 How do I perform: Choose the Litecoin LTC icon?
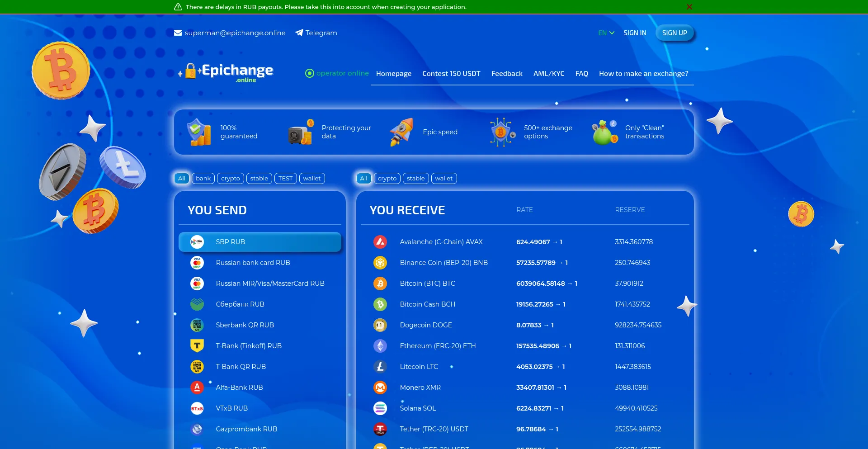click(x=380, y=367)
